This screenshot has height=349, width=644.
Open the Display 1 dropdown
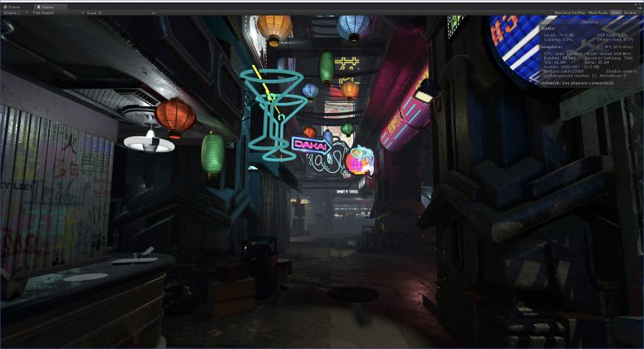click(x=12, y=13)
